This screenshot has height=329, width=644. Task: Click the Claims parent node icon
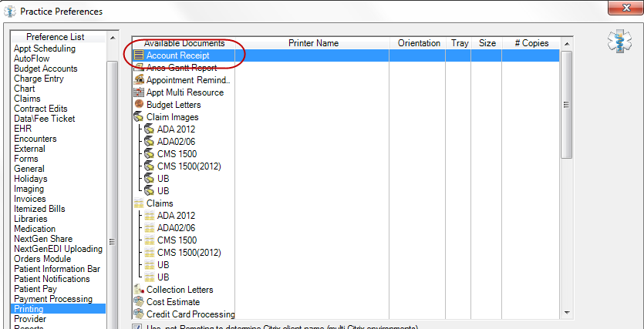[x=139, y=203]
